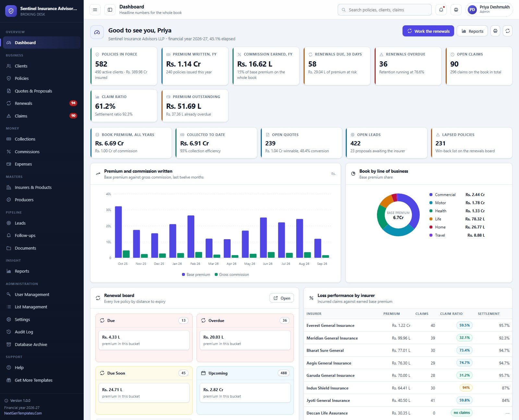
Task: Click the Motor legend entry
Action: tap(457, 203)
